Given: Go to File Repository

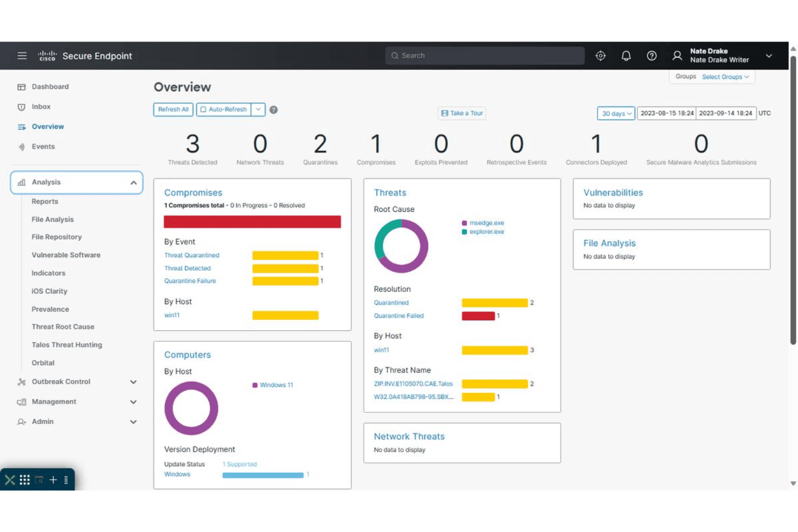Looking at the screenshot, I should [57, 237].
